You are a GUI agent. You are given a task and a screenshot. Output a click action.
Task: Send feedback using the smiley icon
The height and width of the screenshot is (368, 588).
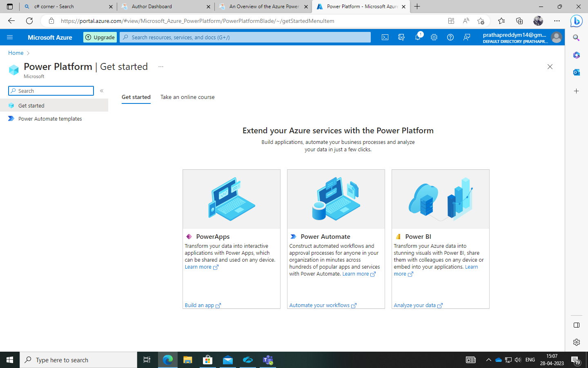point(466,37)
